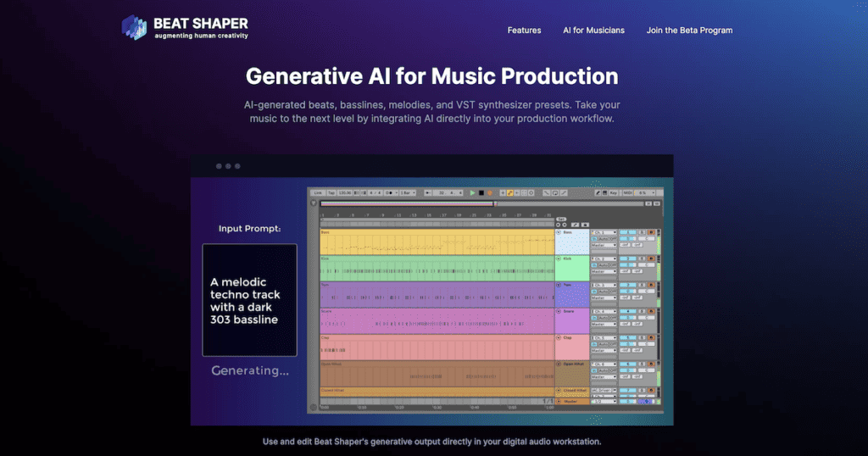The image size is (868, 456).
Task: Fold the Snare track with its triangle
Action: tap(559, 311)
